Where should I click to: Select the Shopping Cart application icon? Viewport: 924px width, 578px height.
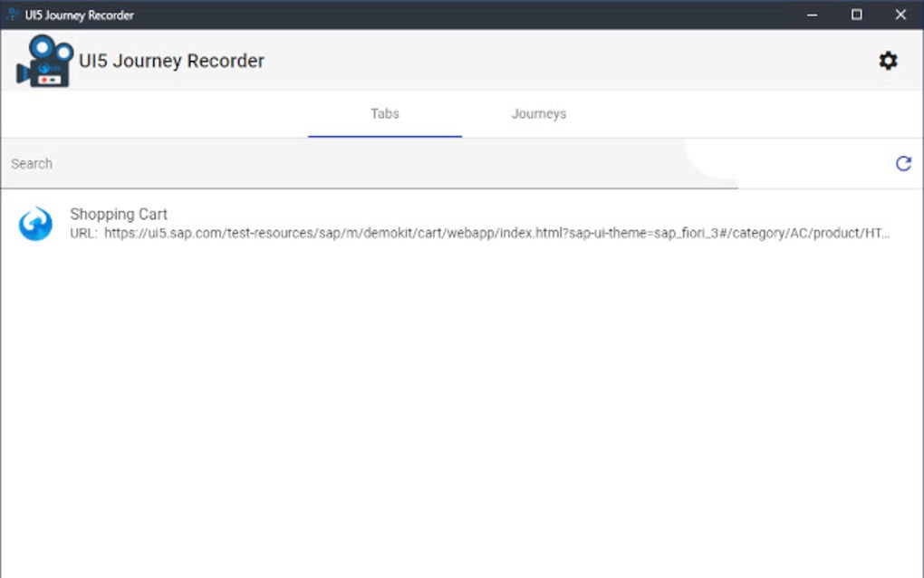pyautogui.click(x=34, y=223)
